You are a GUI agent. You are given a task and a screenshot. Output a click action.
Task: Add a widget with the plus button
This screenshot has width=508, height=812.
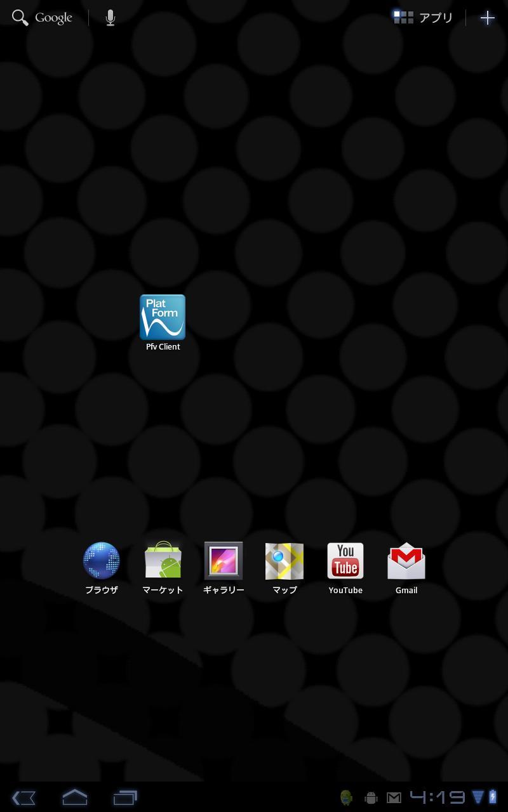pos(487,17)
